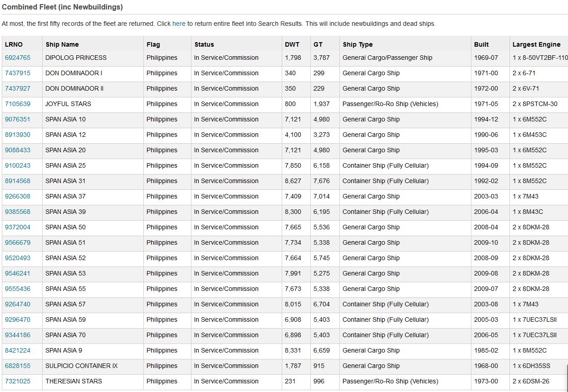The height and width of the screenshot is (392, 568).
Task: Click the Combined Fleet (inc Newbuildings) heading
Action: pyautogui.click(x=62, y=7)
